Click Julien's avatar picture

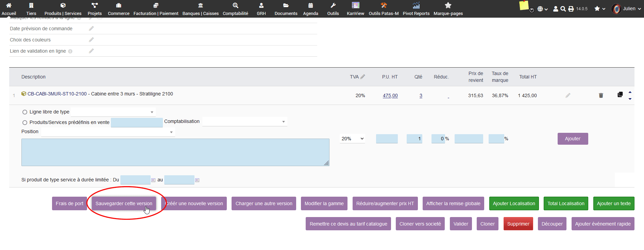click(616, 9)
